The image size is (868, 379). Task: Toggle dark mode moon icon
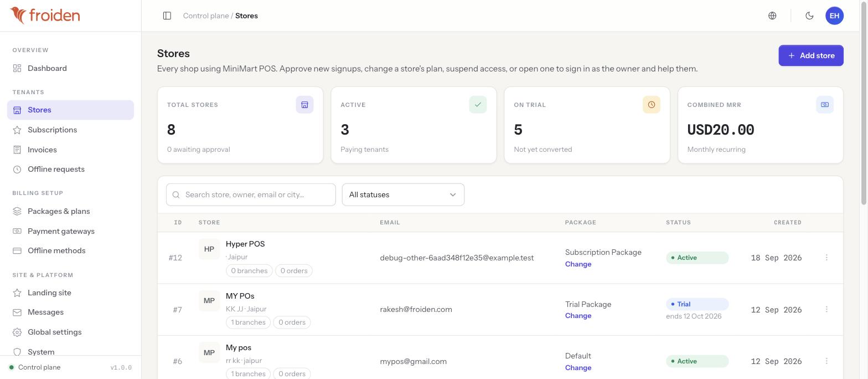809,16
